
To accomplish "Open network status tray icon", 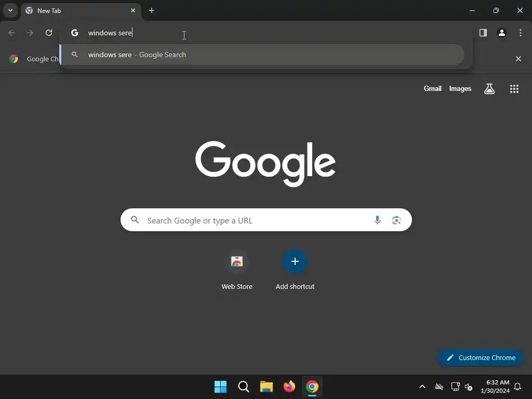I will click(x=455, y=387).
